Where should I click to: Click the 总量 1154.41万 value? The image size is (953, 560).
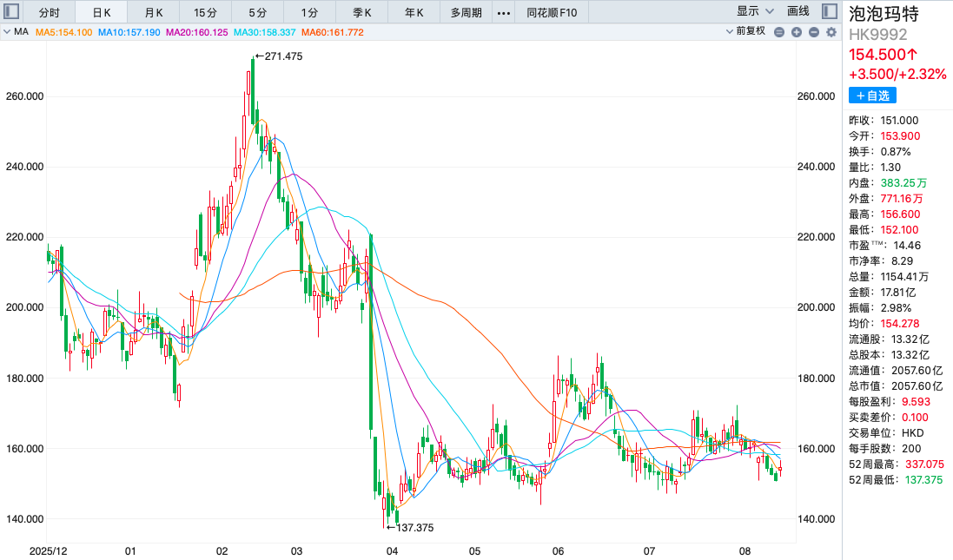coord(904,277)
